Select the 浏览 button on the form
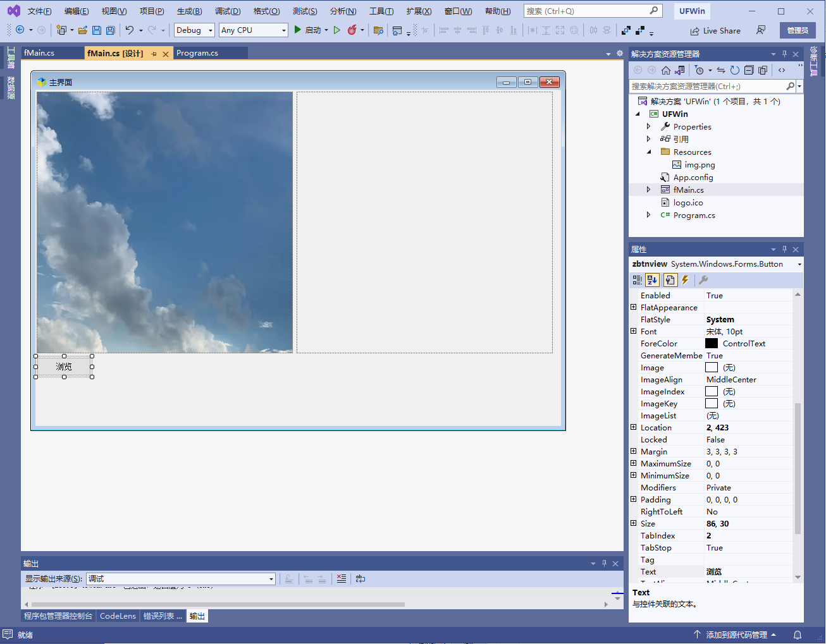 tap(64, 367)
